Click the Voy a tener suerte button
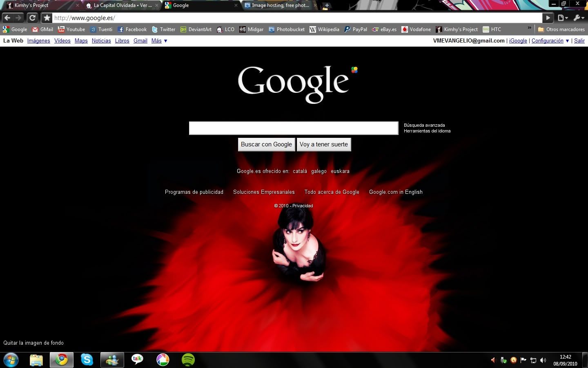The height and width of the screenshot is (368, 588). click(x=324, y=144)
